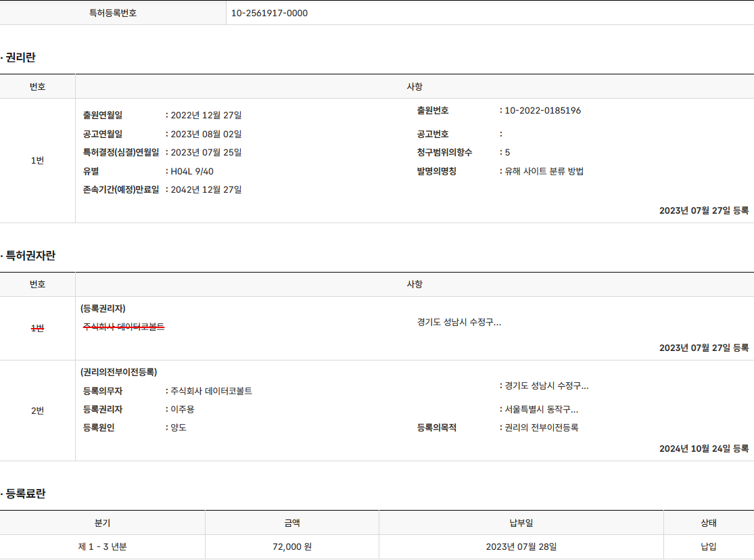754x560 pixels.
Task: Click the 제 1 - 3 년분 period cell
Action: click(102, 546)
